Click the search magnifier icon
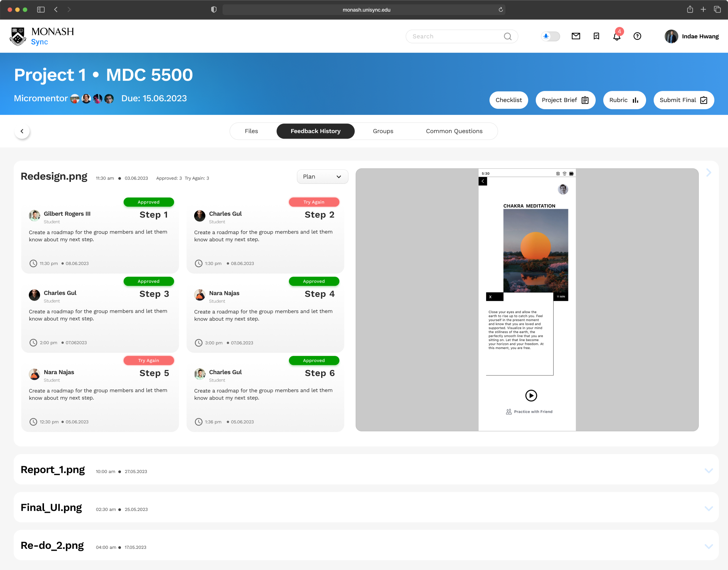The width and height of the screenshot is (728, 570). [x=507, y=36]
